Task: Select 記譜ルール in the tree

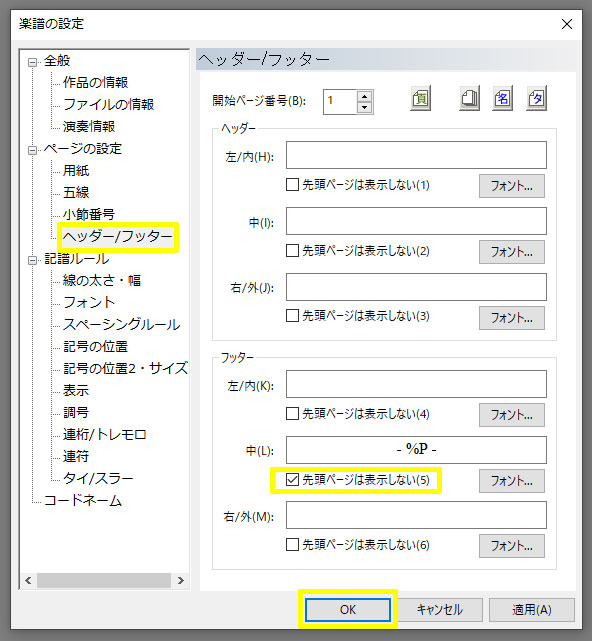Action: (x=76, y=259)
